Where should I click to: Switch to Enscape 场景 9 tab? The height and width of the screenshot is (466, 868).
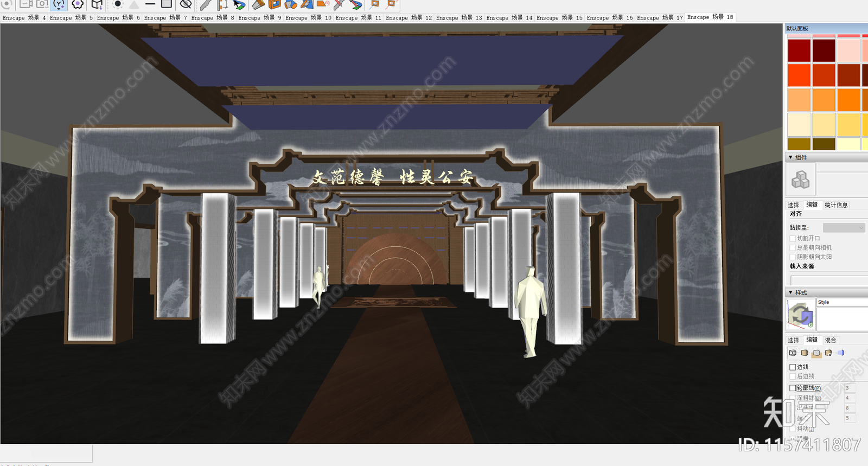(260, 17)
